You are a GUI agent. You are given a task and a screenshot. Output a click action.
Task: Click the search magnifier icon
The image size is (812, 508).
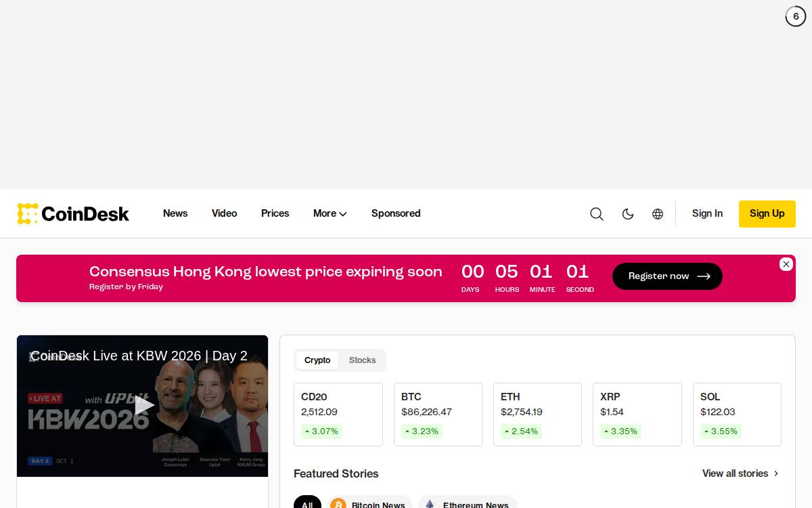(x=597, y=214)
